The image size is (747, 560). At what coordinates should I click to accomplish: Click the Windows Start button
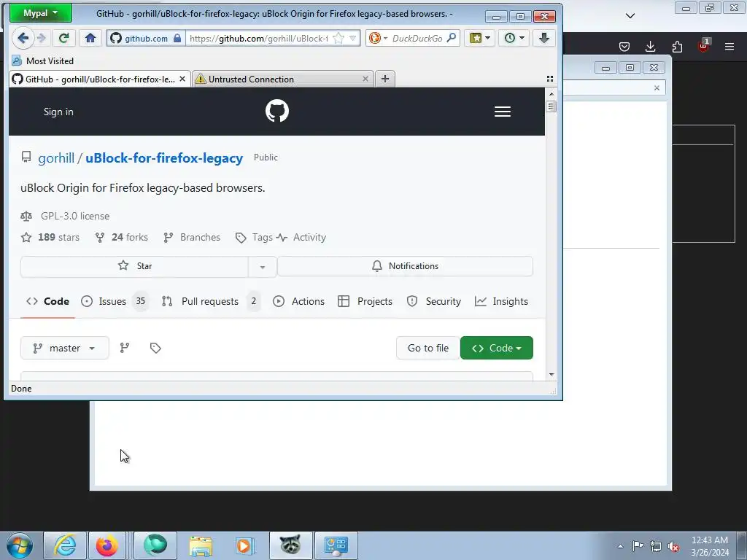pos(19,545)
